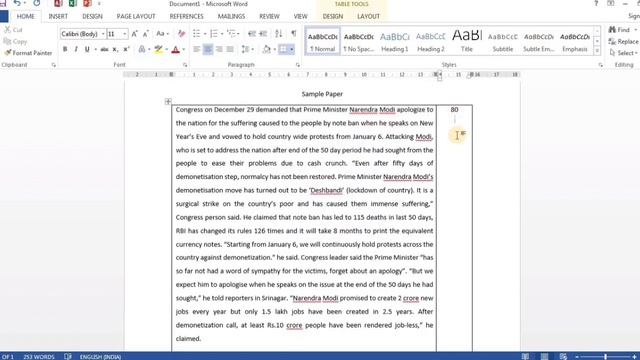Image resolution: width=640 pixels, height=360 pixels.
Task: Click the Copy button
Action: [x=15, y=41]
